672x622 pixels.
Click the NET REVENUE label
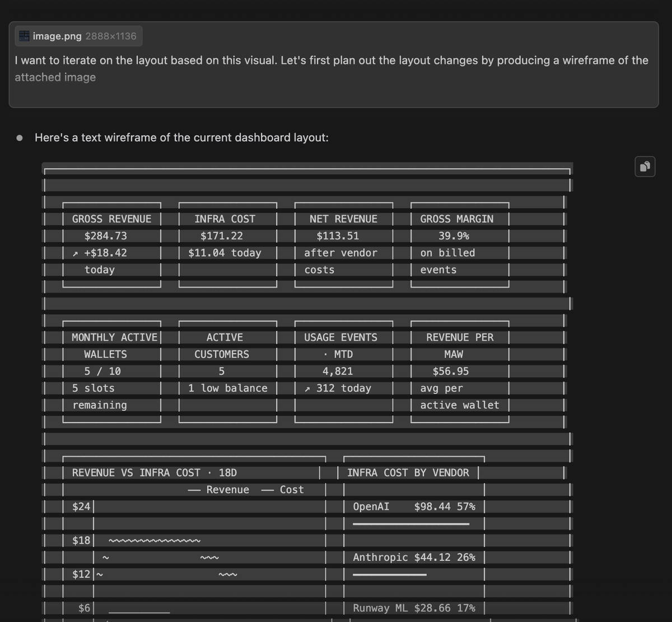343,219
